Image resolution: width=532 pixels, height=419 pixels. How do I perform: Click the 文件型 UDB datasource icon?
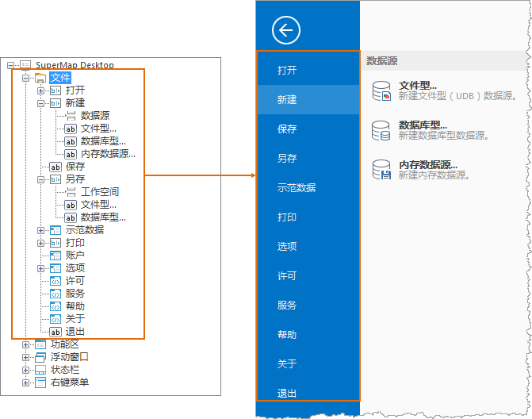coord(381,91)
